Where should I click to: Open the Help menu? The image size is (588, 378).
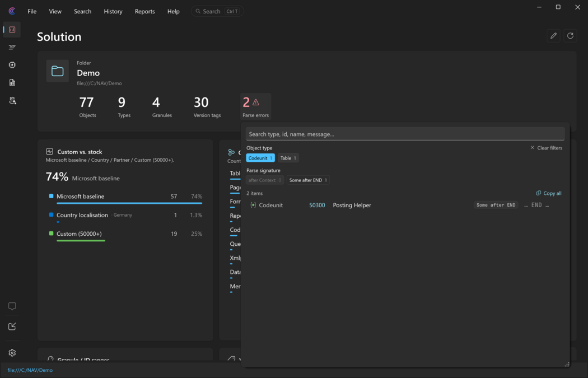173,11
